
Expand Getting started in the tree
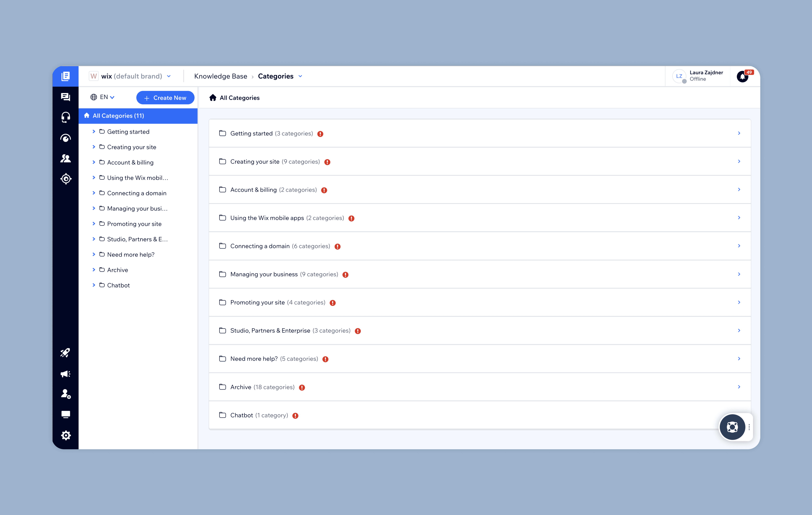pos(94,132)
